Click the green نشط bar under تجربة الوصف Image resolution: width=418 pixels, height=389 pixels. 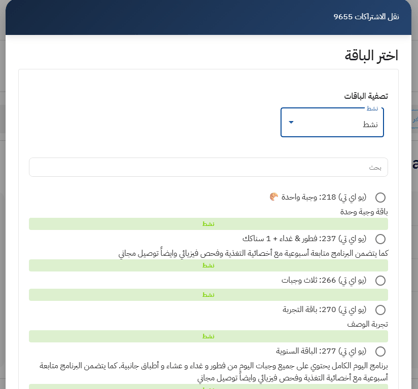click(208, 336)
